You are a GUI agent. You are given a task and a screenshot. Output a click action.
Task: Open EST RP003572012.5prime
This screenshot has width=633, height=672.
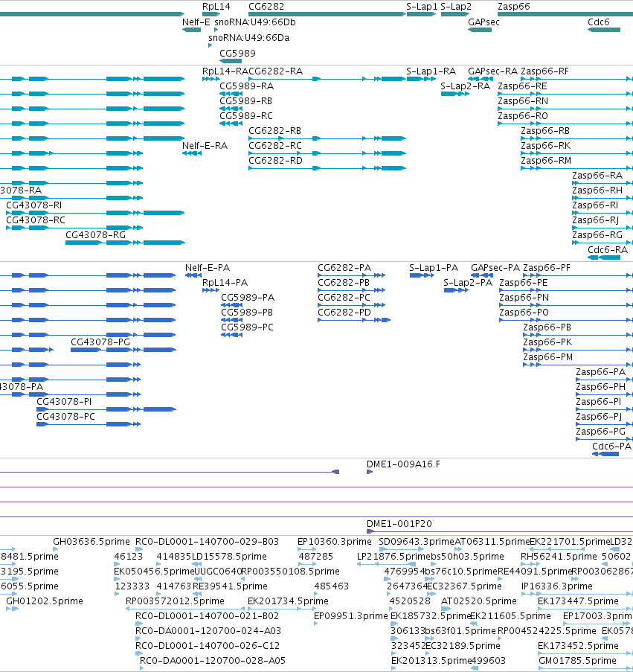coord(175,601)
